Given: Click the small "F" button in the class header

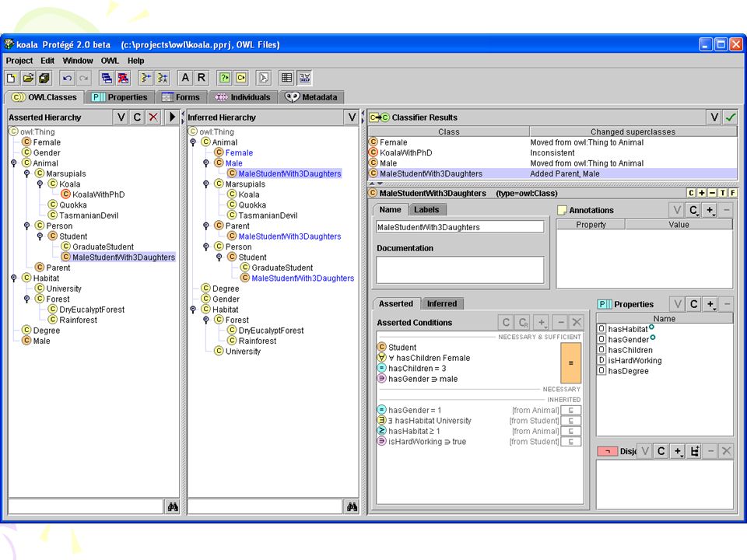Looking at the screenshot, I should [733, 193].
